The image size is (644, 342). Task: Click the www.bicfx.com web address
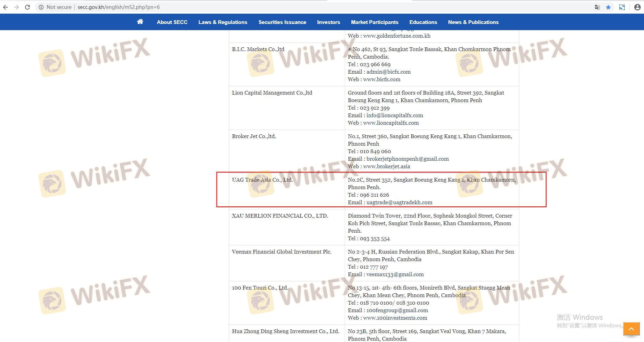(x=381, y=80)
